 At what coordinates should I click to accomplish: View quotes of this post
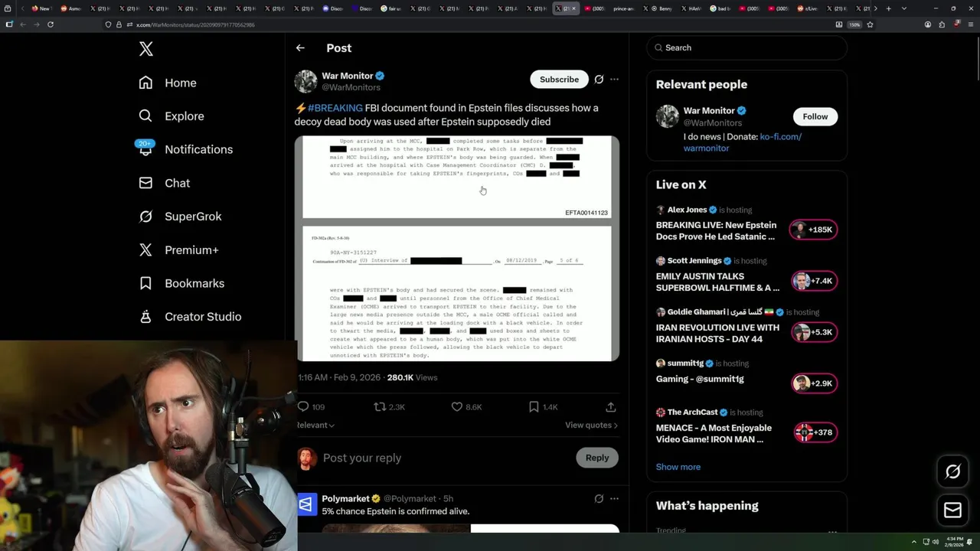point(591,425)
